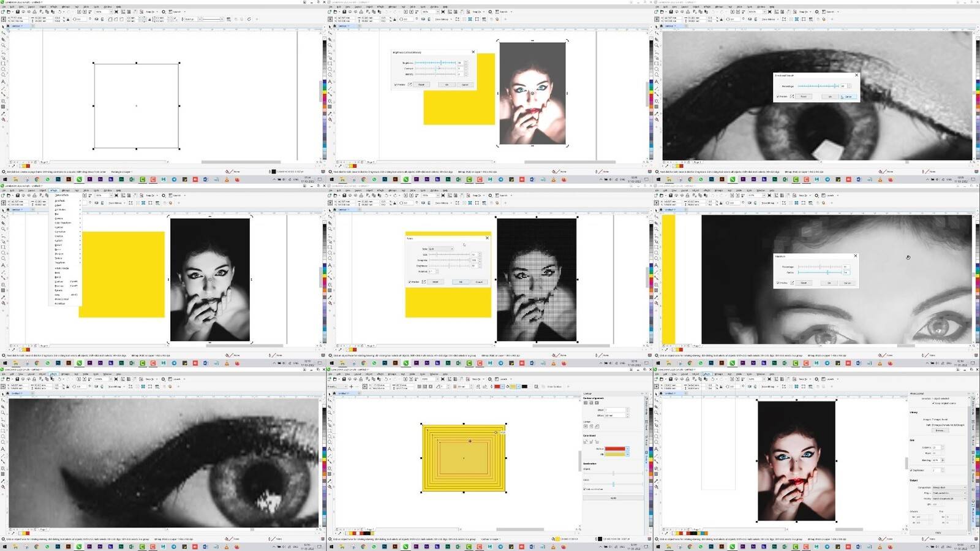
Task: Click Apply button in the Contour docker
Action: [x=613, y=498]
